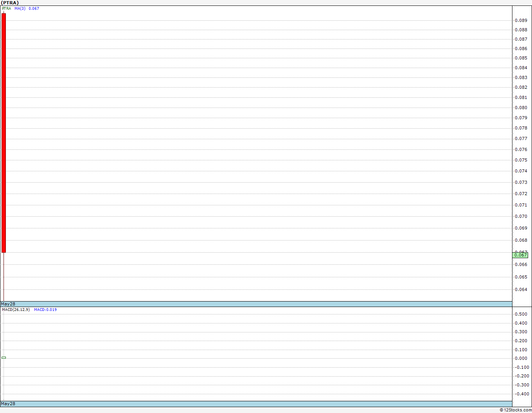The image size is (532, 413).
Task: Click the 0.000 MACD axis label
Action: coord(521,358)
